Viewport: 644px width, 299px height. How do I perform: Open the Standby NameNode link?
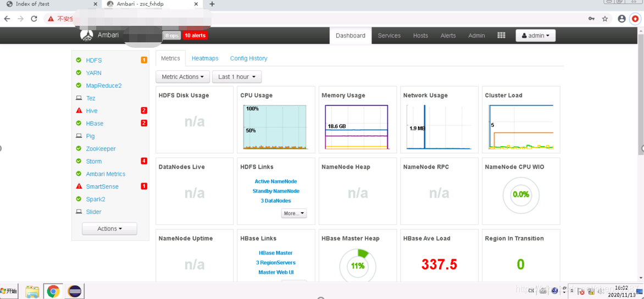(276, 191)
